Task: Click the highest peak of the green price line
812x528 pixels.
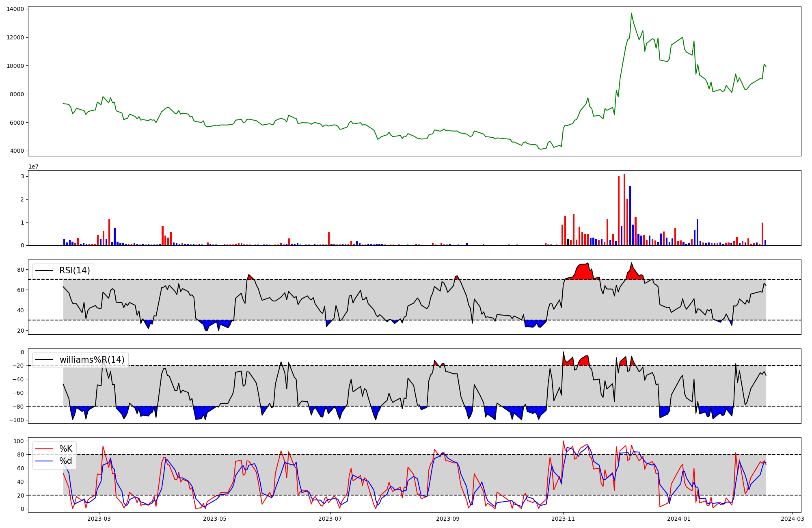Action: click(x=631, y=14)
